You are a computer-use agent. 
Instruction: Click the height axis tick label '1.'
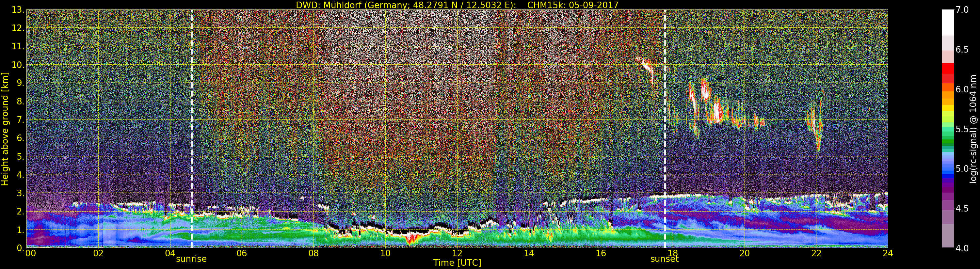tap(20, 230)
